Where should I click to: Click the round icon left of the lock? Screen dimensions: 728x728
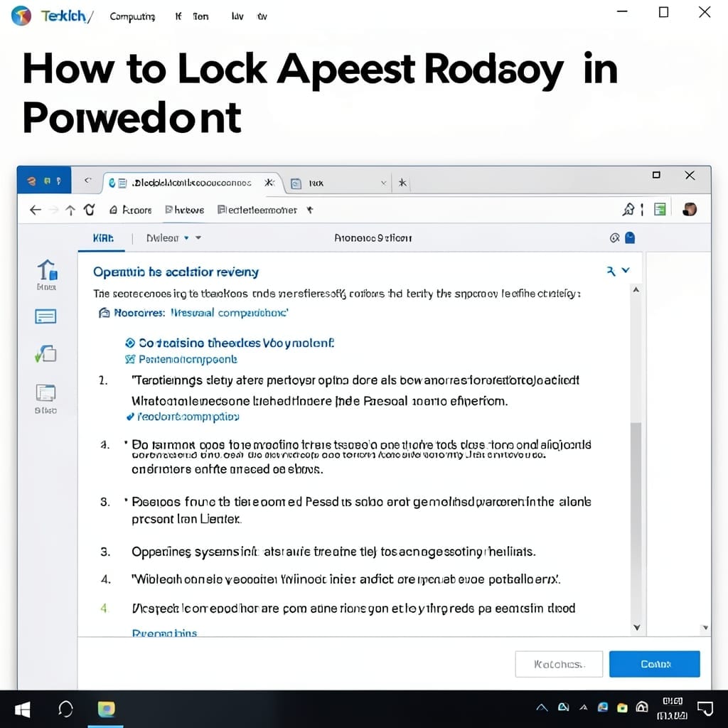(614, 238)
